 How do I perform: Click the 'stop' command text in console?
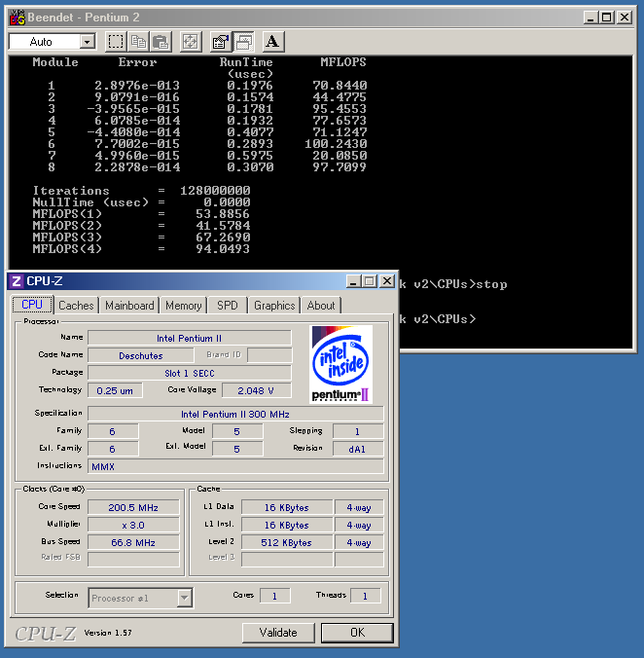point(492,284)
